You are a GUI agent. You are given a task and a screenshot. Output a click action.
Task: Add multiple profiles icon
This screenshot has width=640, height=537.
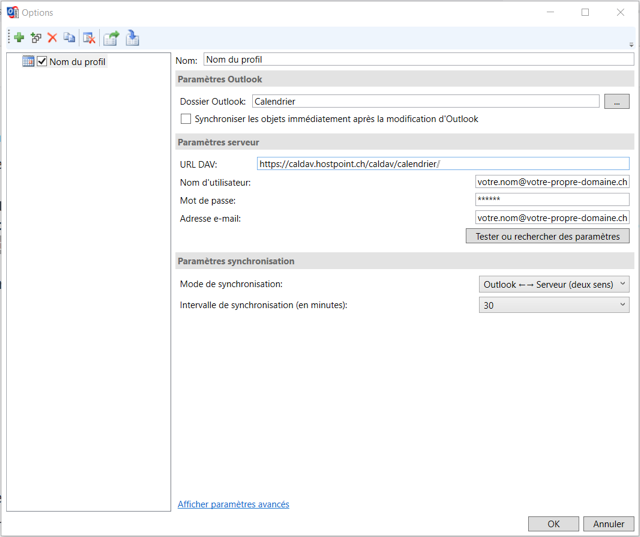[36, 38]
